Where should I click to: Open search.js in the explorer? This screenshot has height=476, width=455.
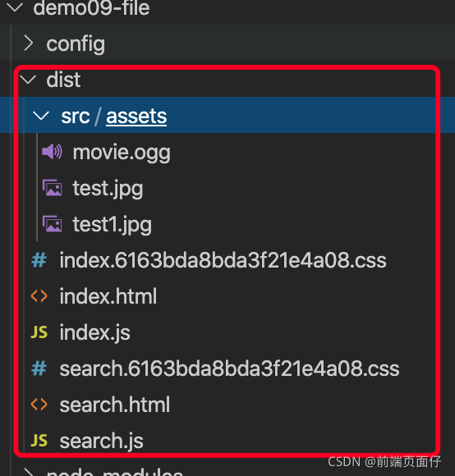tap(102, 442)
